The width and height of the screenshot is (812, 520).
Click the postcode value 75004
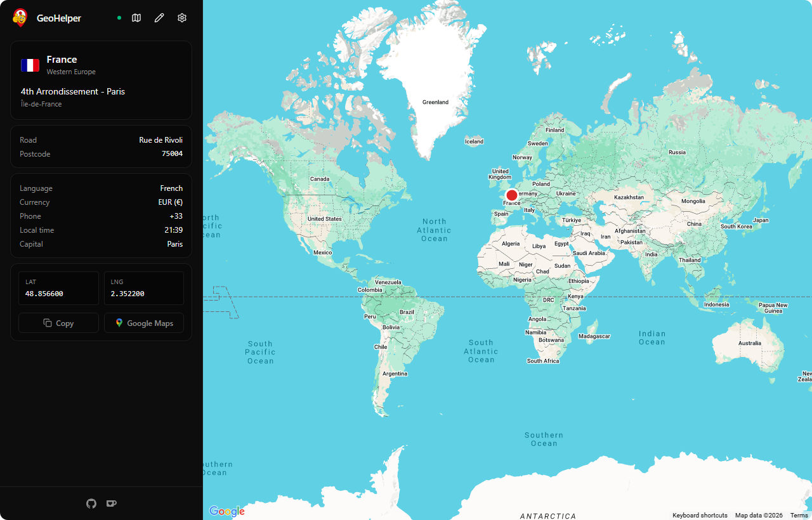172,154
